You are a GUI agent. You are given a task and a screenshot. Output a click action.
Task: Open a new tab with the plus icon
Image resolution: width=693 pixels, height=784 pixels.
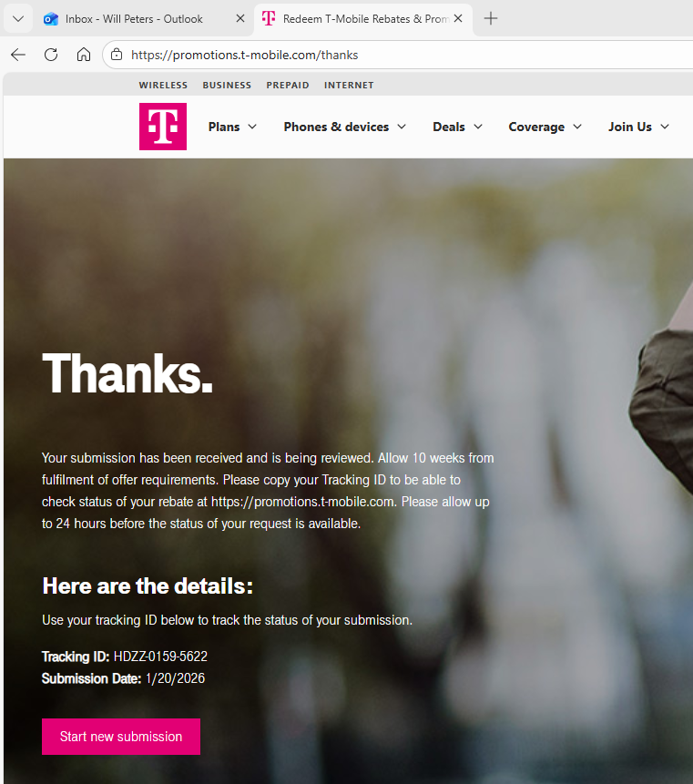pos(491,18)
